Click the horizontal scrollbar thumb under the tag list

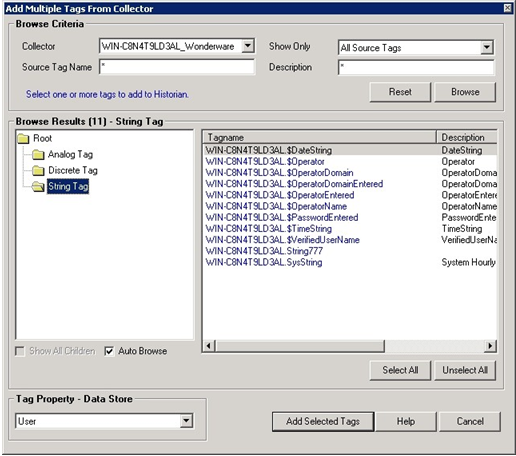[300, 346]
